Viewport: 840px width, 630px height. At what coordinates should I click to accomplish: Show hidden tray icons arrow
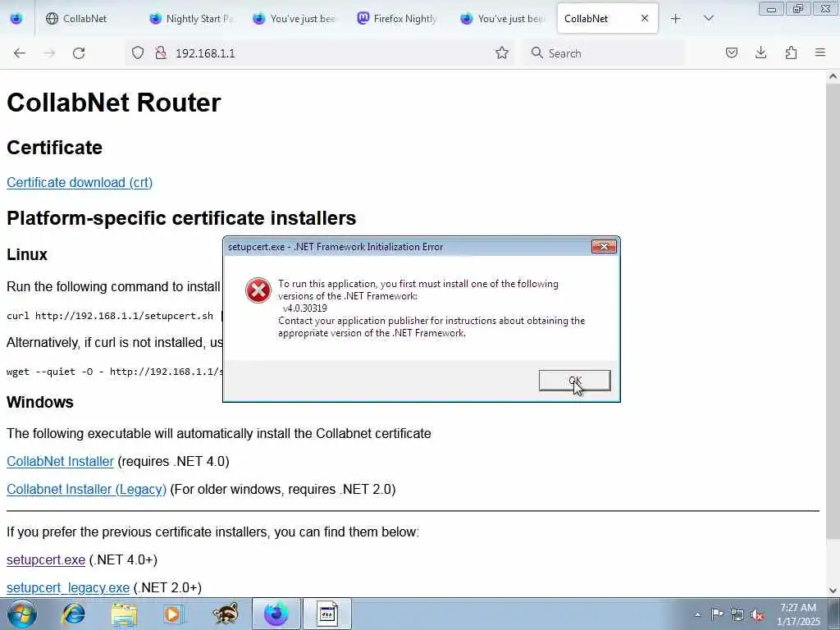pos(697,614)
